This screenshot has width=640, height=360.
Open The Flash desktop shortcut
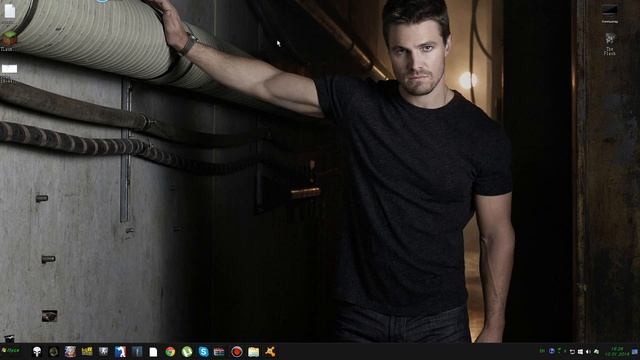[x=610, y=44]
